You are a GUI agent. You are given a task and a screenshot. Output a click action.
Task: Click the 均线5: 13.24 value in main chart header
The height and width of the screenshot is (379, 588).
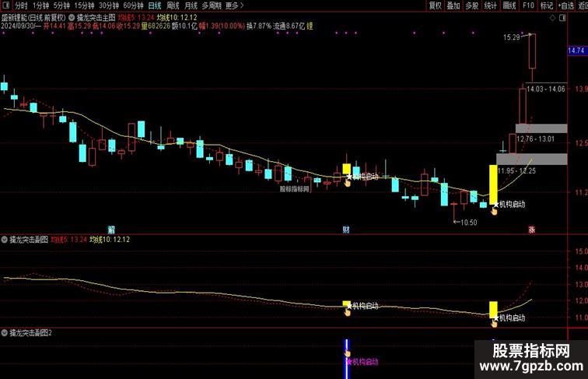tap(137, 17)
